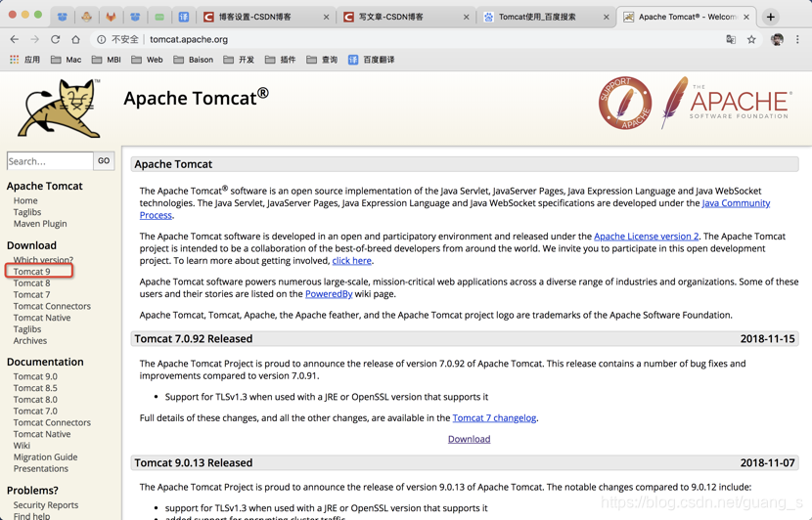Reload the Tomcat page

coord(56,39)
